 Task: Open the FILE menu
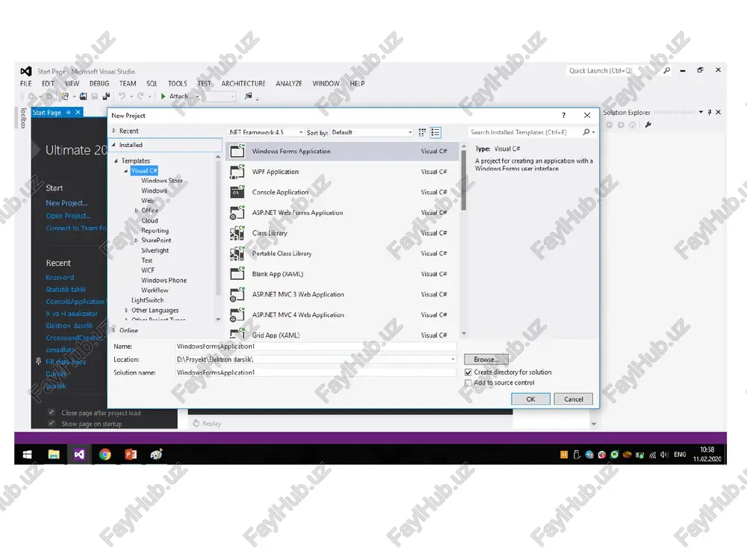click(25, 84)
